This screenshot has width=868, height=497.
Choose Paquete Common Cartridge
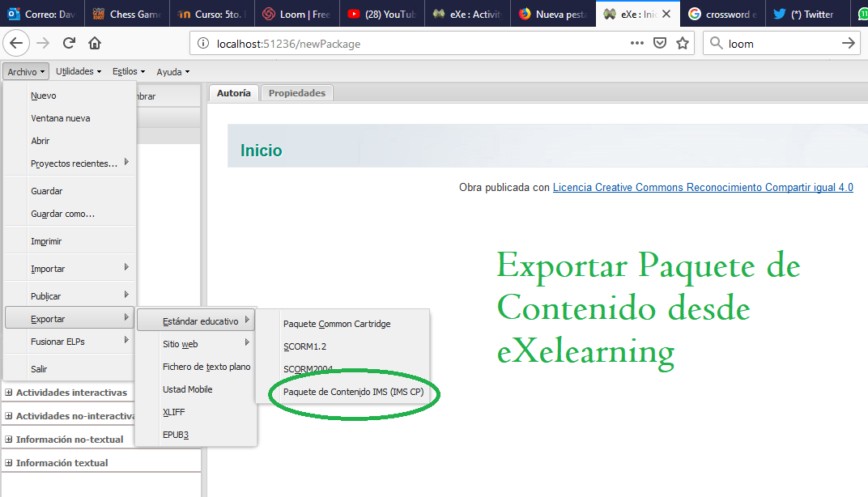pos(343,324)
